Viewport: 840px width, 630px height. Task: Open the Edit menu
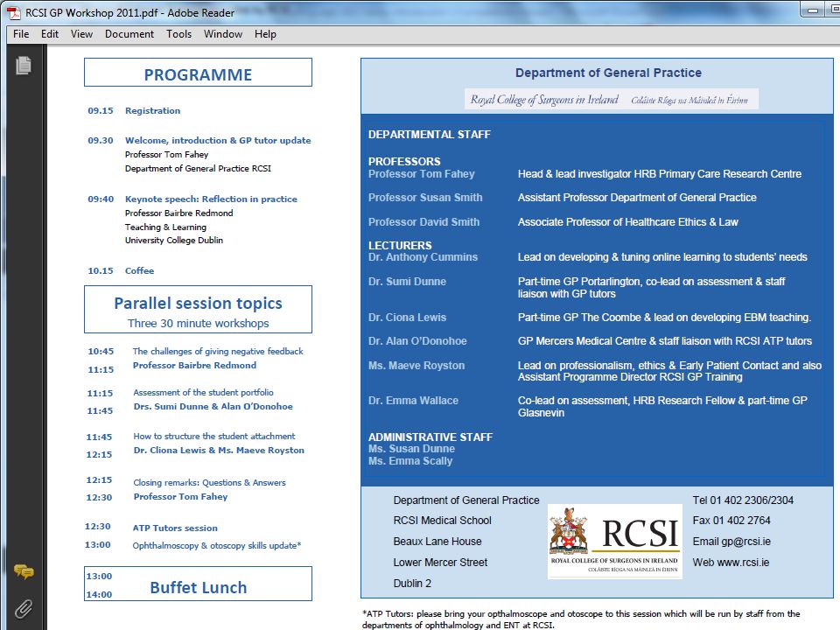click(49, 34)
